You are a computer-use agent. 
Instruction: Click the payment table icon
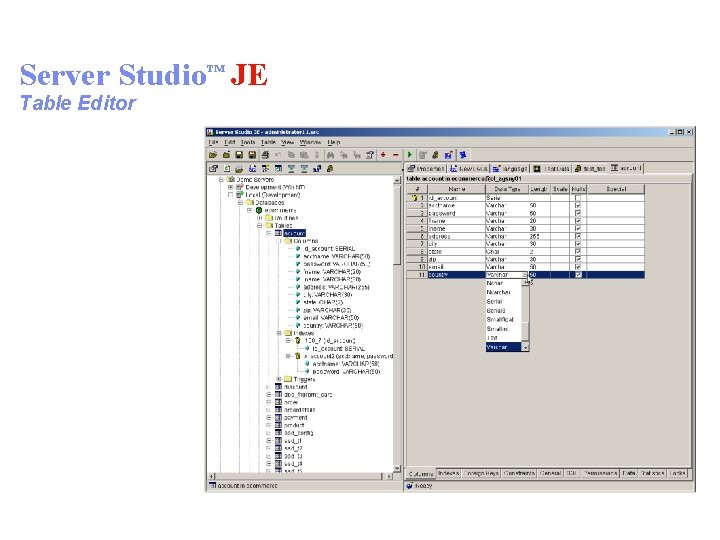point(278,418)
